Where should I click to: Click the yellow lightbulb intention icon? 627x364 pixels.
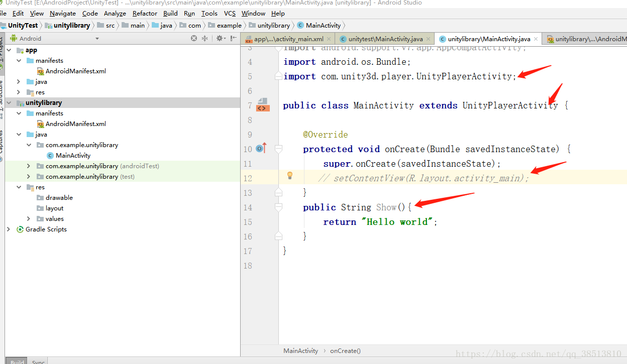point(289,175)
